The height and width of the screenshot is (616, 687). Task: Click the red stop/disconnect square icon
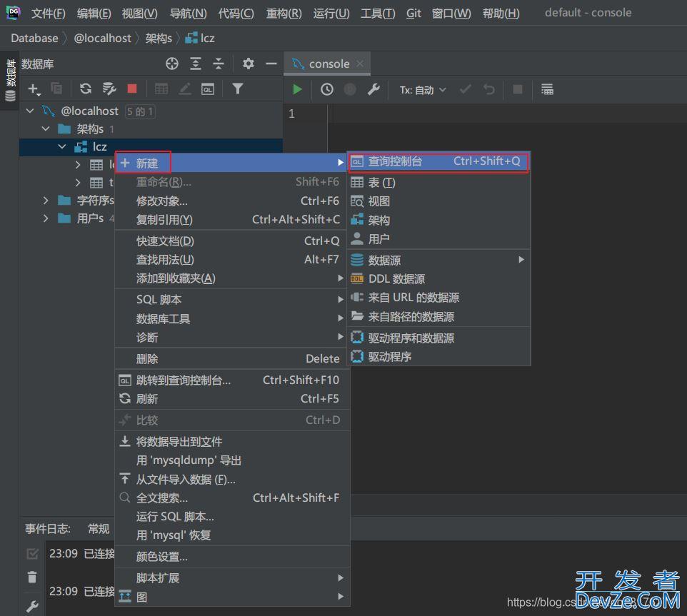pyautogui.click(x=132, y=89)
